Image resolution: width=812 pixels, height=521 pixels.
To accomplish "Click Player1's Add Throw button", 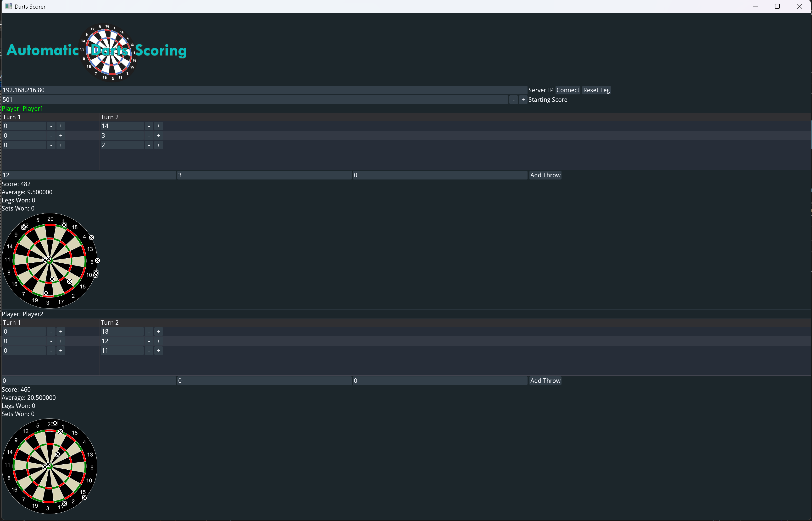I will [x=545, y=175].
